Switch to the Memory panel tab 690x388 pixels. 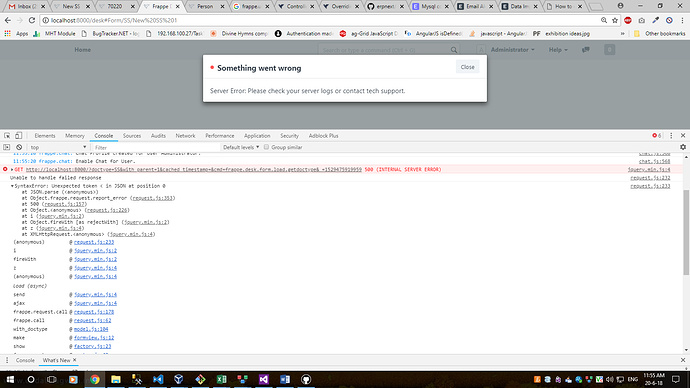coord(75,136)
